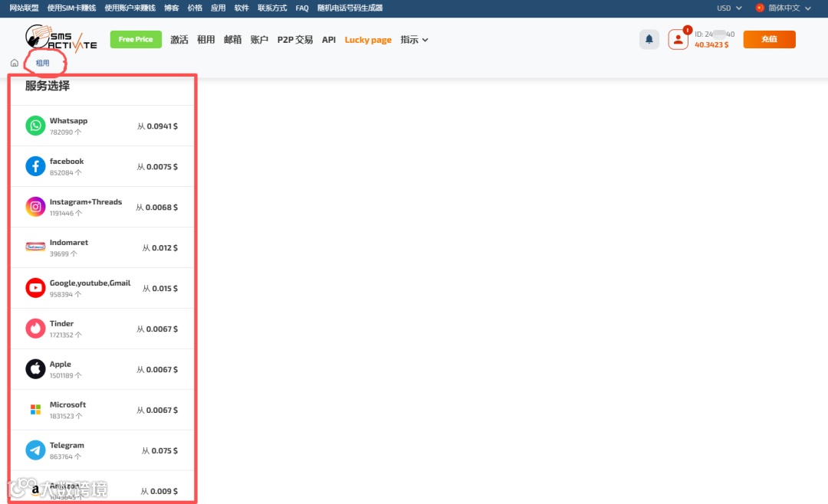Open the 网站联盟 top link
The image size is (828, 504).
(x=25, y=8)
